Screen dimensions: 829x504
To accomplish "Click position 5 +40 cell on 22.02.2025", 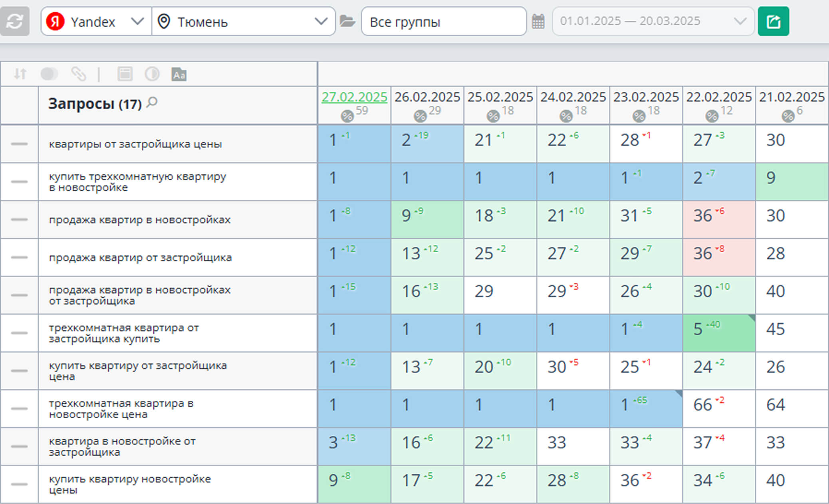I will tap(719, 333).
